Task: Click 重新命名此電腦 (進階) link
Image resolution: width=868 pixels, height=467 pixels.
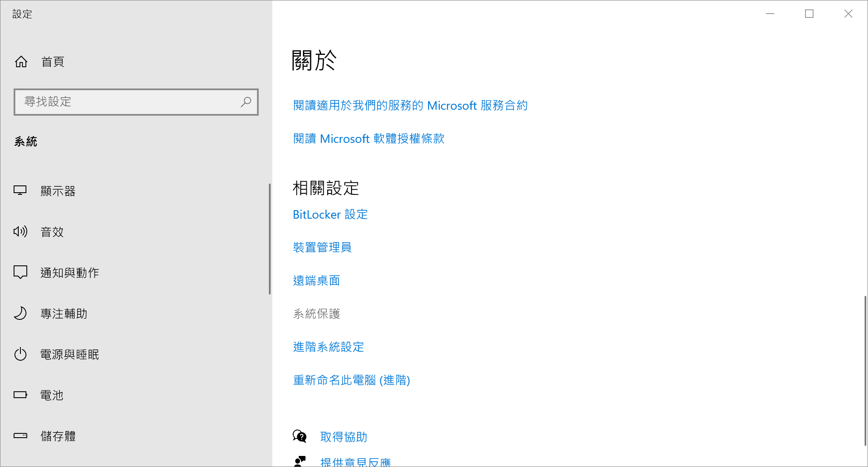Action: click(352, 380)
